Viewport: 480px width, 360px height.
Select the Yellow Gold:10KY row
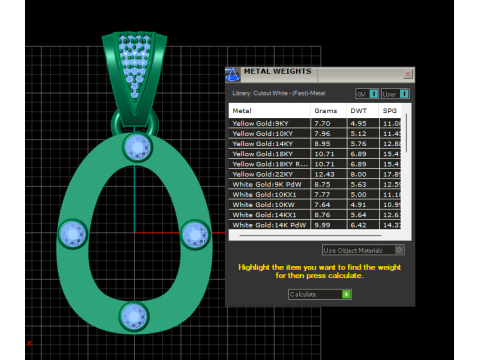pyautogui.click(x=315, y=134)
